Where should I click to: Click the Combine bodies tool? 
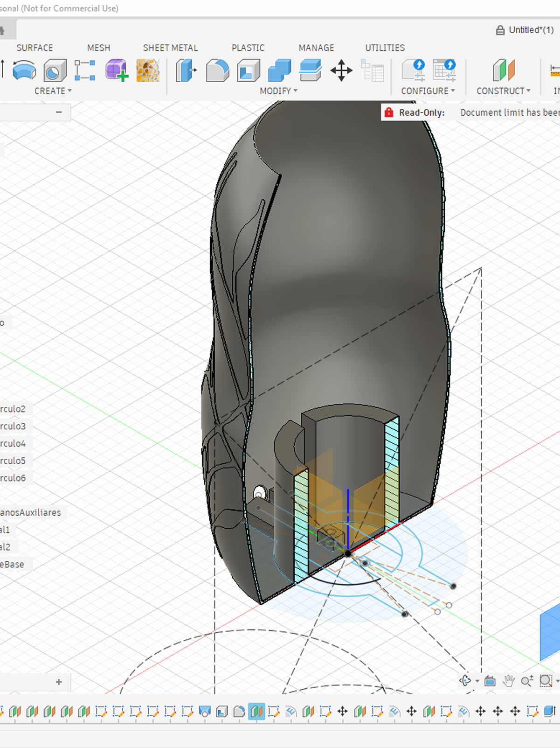(x=279, y=71)
